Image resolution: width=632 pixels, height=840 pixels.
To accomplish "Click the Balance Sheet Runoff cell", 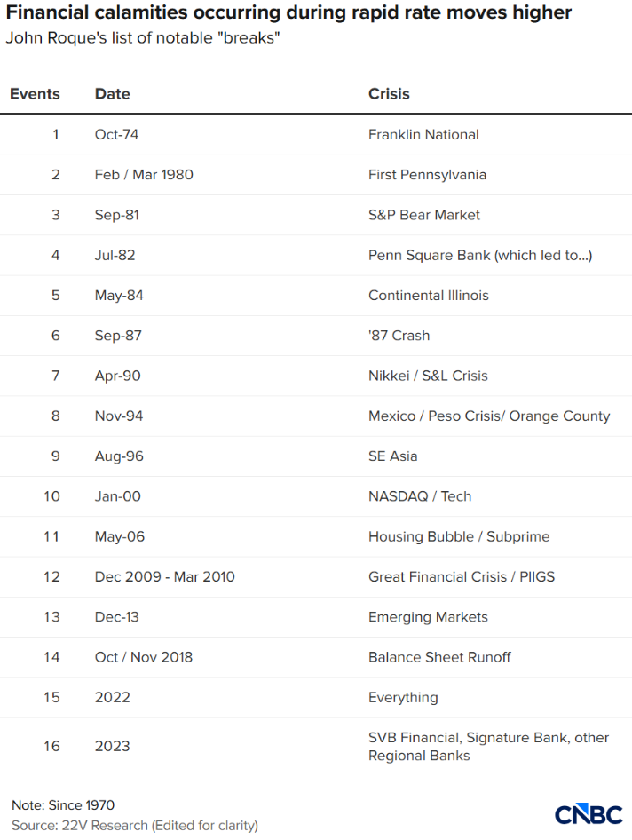I will (439, 657).
